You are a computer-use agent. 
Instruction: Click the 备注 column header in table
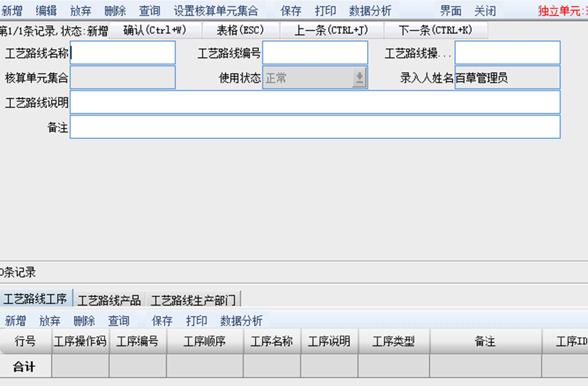tap(485, 341)
